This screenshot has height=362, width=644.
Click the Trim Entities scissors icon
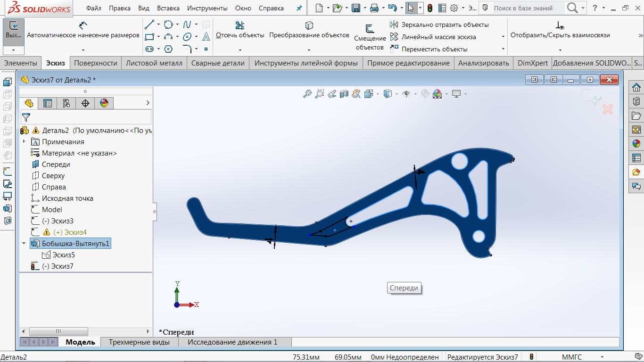pyautogui.click(x=239, y=25)
